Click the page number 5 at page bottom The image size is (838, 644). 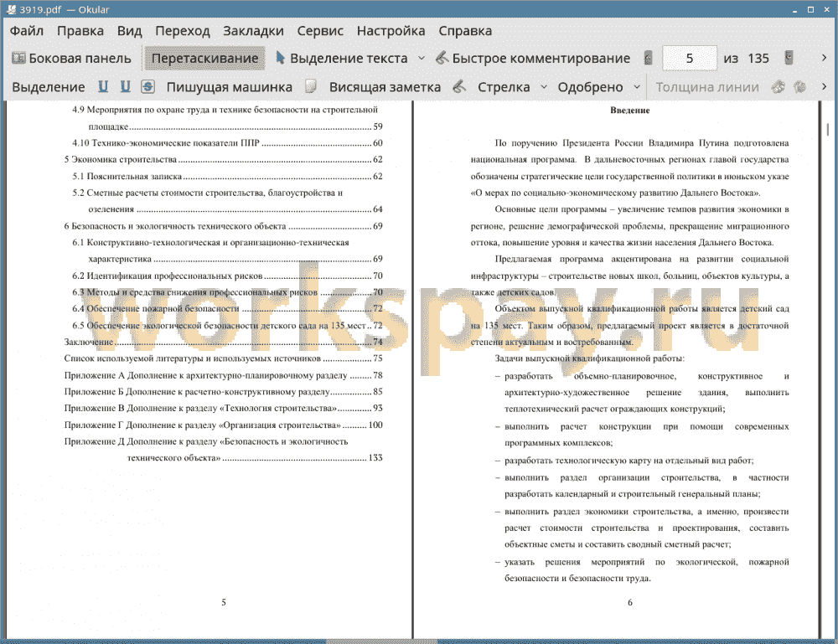(x=224, y=602)
